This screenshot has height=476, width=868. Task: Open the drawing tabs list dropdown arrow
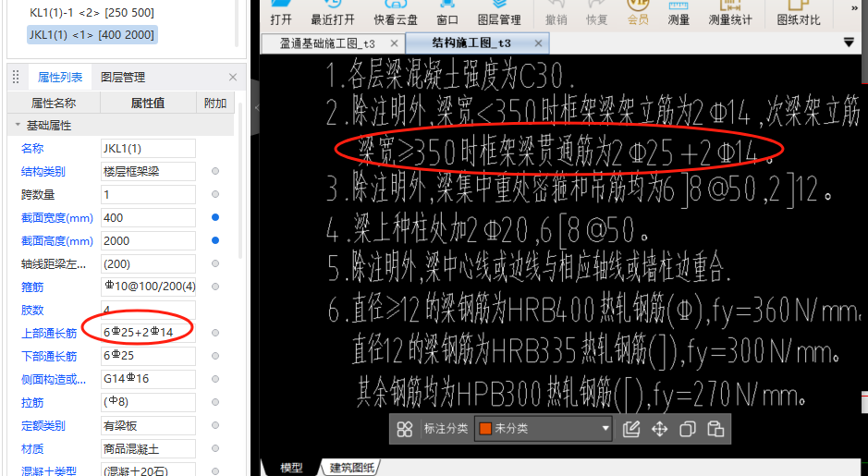849,43
